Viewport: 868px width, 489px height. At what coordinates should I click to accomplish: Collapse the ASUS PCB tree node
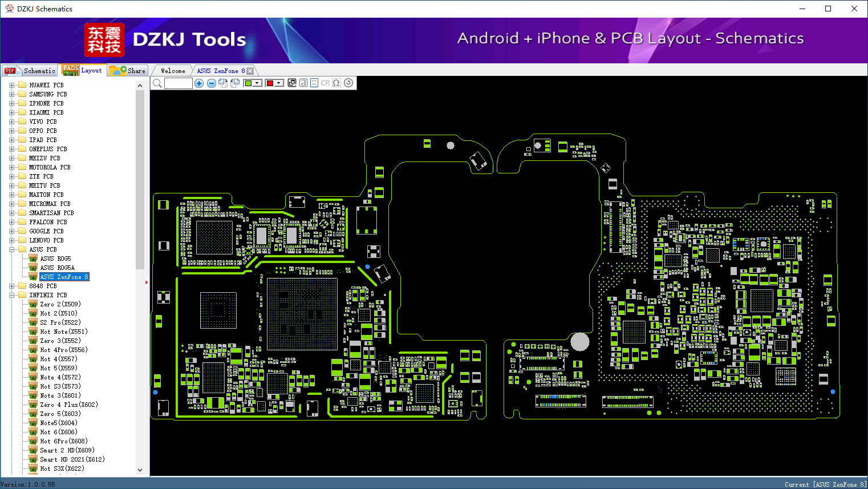(11, 249)
